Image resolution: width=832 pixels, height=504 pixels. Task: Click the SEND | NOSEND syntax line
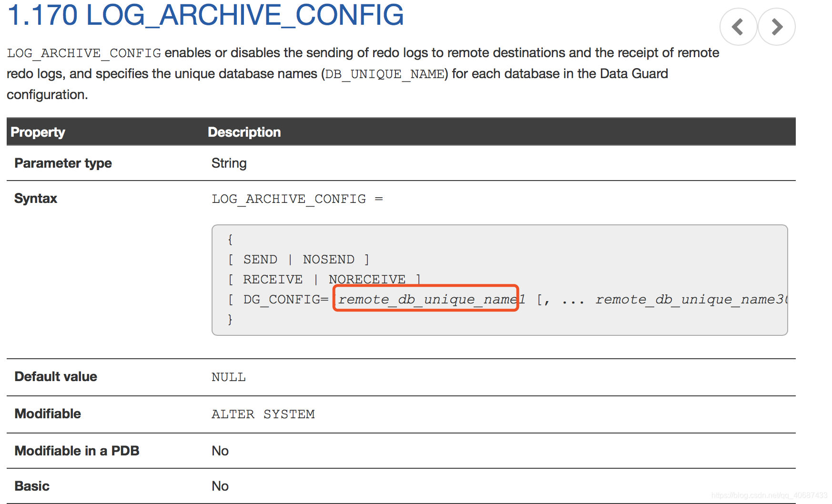(x=299, y=259)
